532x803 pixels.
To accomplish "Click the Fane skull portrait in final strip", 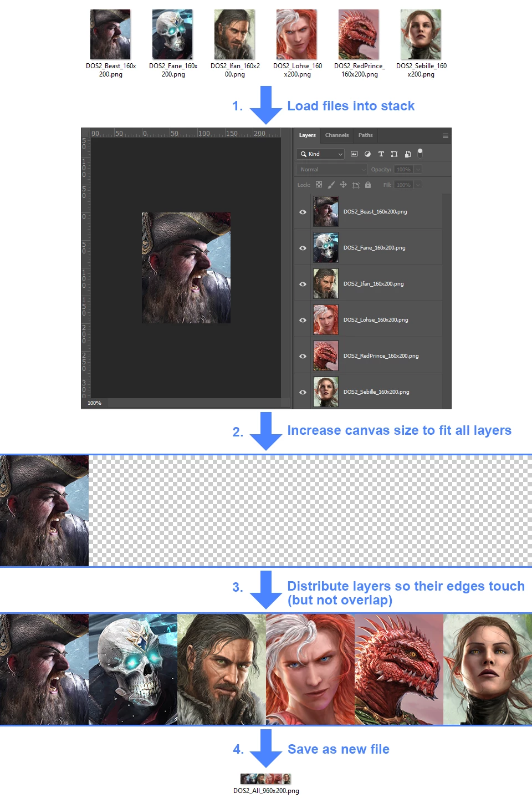I will pyautogui.click(x=133, y=669).
